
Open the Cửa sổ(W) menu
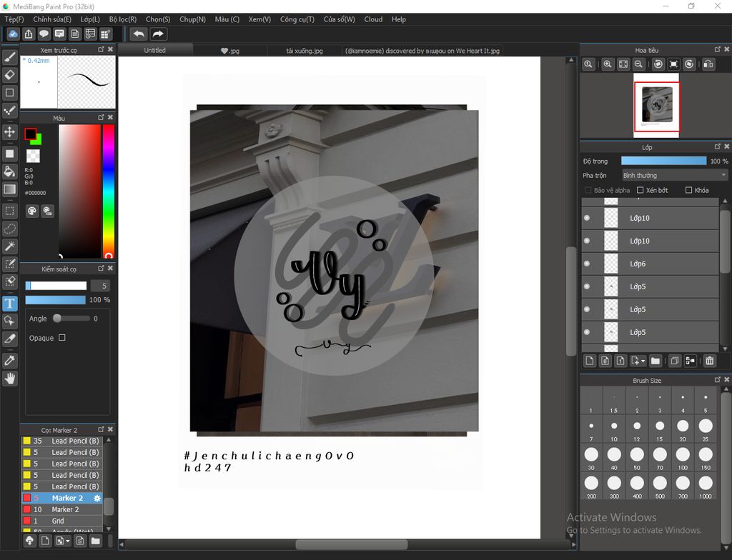coord(340,19)
